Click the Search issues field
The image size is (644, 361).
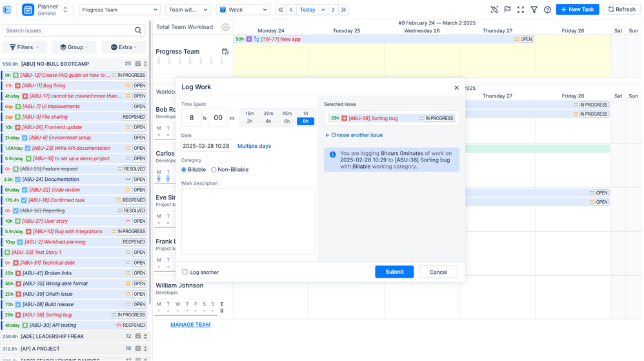(x=74, y=30)
